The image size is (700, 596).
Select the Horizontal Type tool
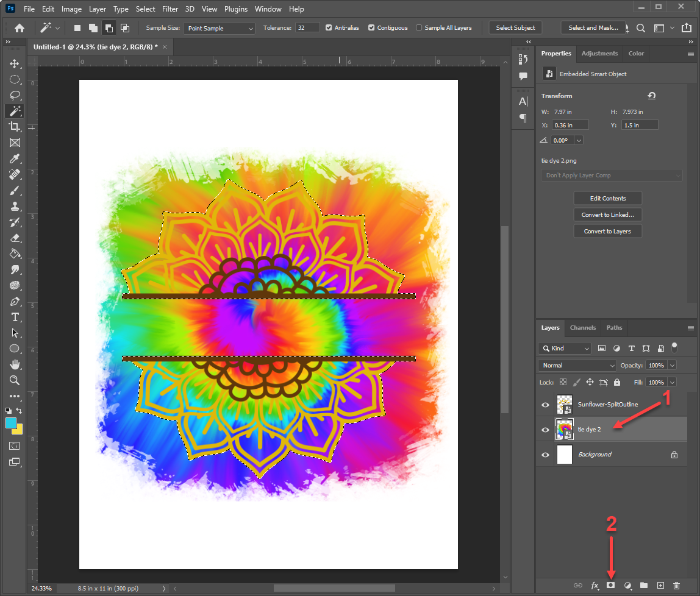pyautogui.click(x=15, y=317)
